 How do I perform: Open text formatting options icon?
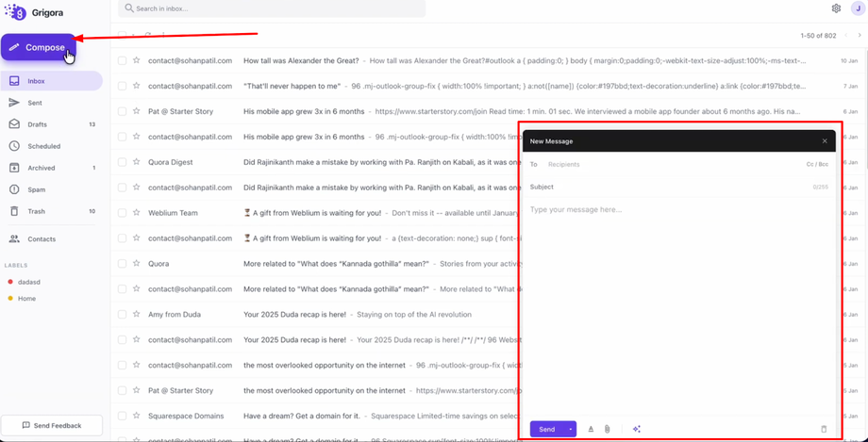pyautogui.click(x=591, y=429)
